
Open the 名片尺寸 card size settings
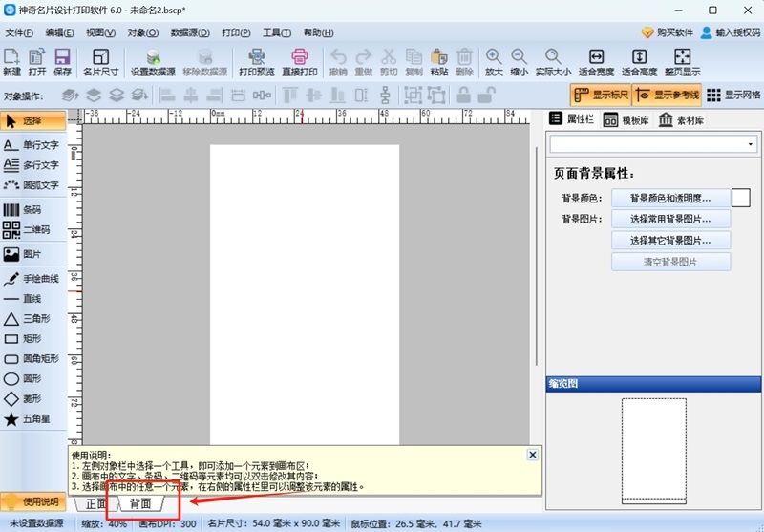tap(101, 62)
